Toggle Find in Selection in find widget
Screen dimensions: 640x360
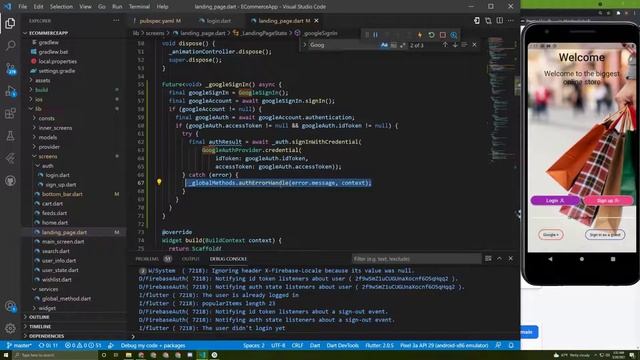click(x=464, y=45)
